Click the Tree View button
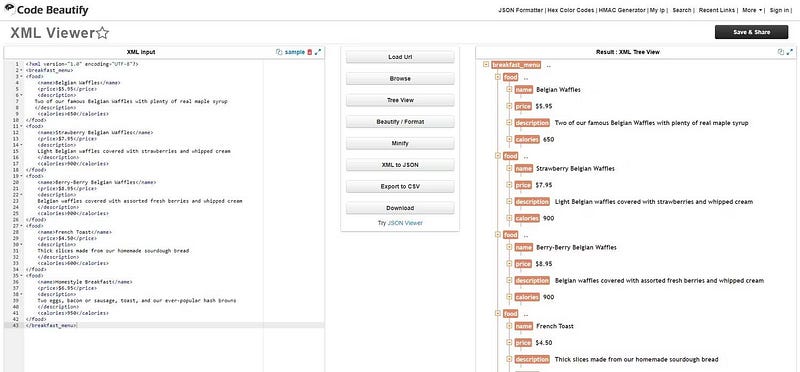800x372 pixels. [x=400, y=100]
